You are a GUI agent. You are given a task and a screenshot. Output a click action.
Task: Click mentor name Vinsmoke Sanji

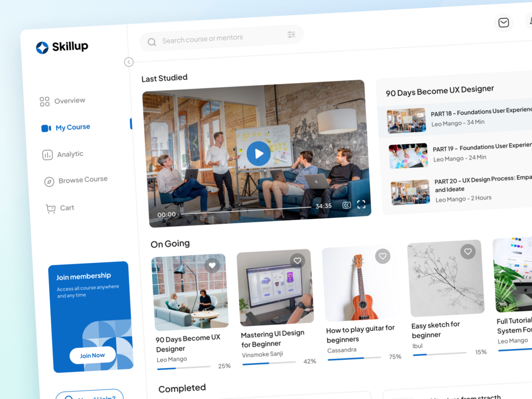pos(263,354)
